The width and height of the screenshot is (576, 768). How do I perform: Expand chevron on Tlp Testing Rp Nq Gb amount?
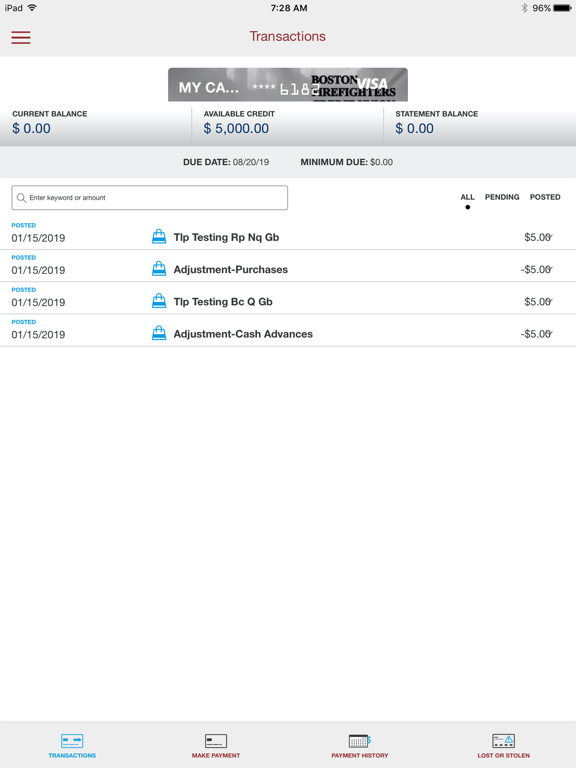click(550, 238)
